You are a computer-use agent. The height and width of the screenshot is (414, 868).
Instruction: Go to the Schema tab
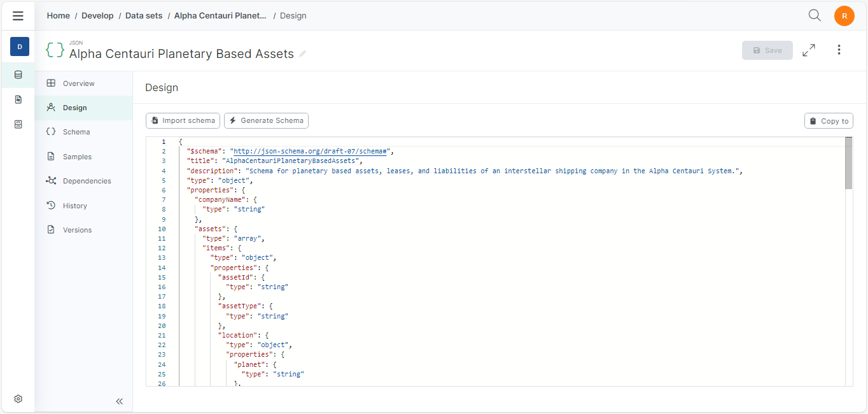83,132
